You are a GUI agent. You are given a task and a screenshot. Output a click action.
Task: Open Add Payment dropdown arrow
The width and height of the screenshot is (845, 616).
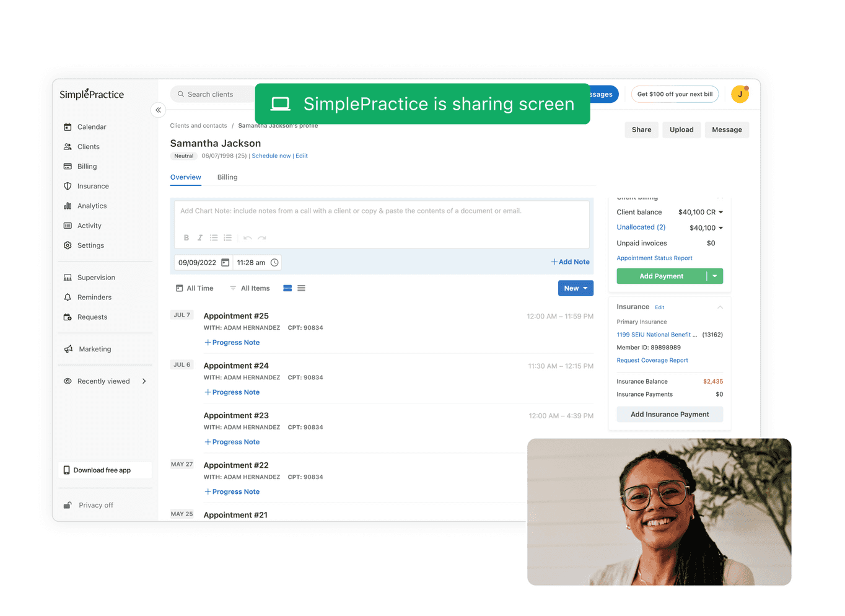point(715,276)
